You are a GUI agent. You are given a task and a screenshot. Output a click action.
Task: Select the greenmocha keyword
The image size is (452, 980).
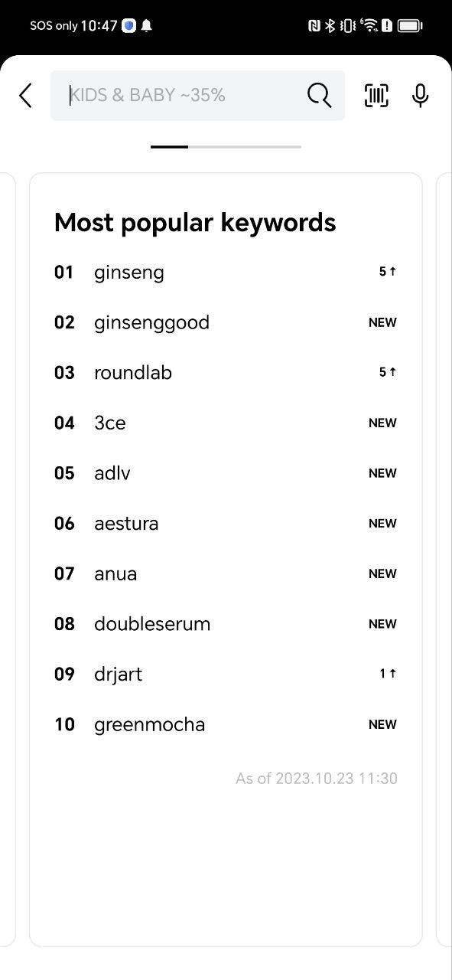coord(149,724)
